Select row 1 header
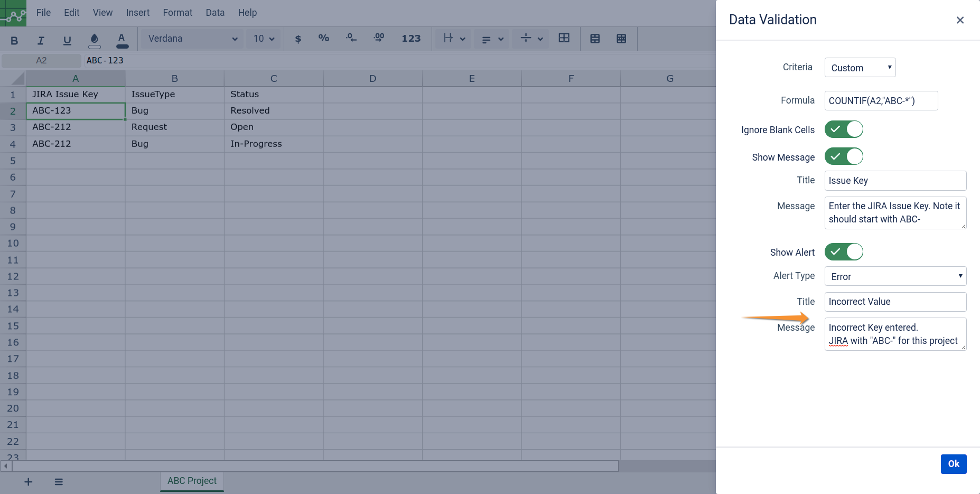 (13, 95)
